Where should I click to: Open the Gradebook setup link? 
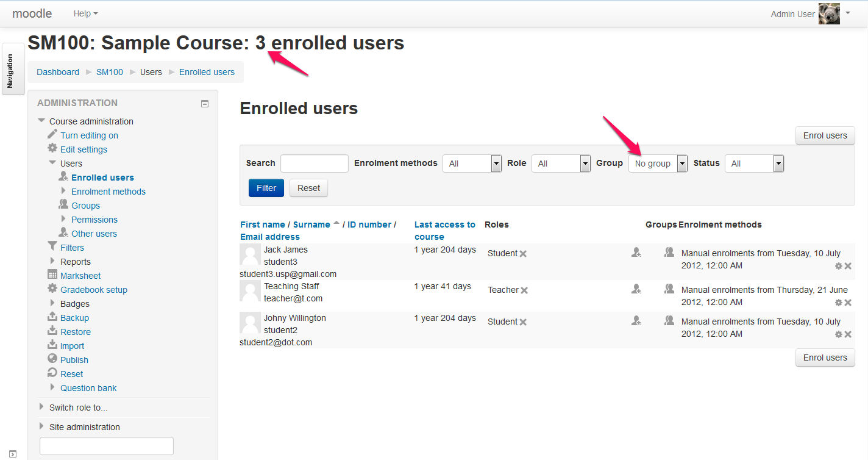pos(94,290)
